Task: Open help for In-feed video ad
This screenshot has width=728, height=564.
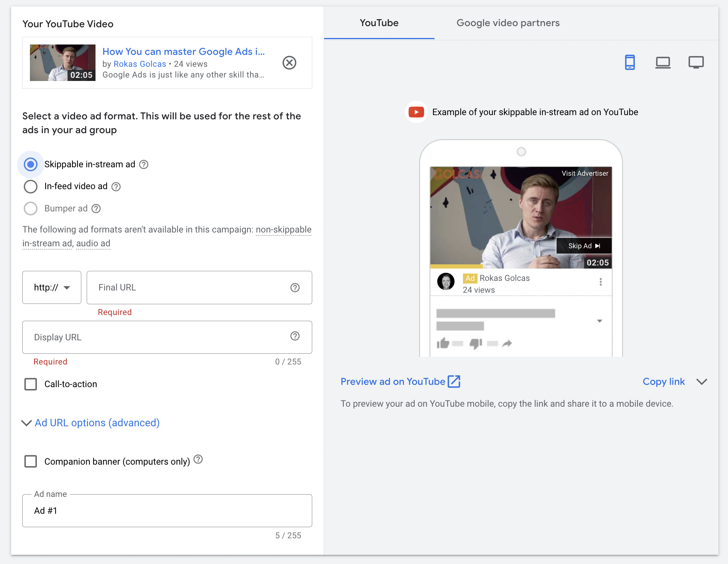Action: (x=116, y=186)
